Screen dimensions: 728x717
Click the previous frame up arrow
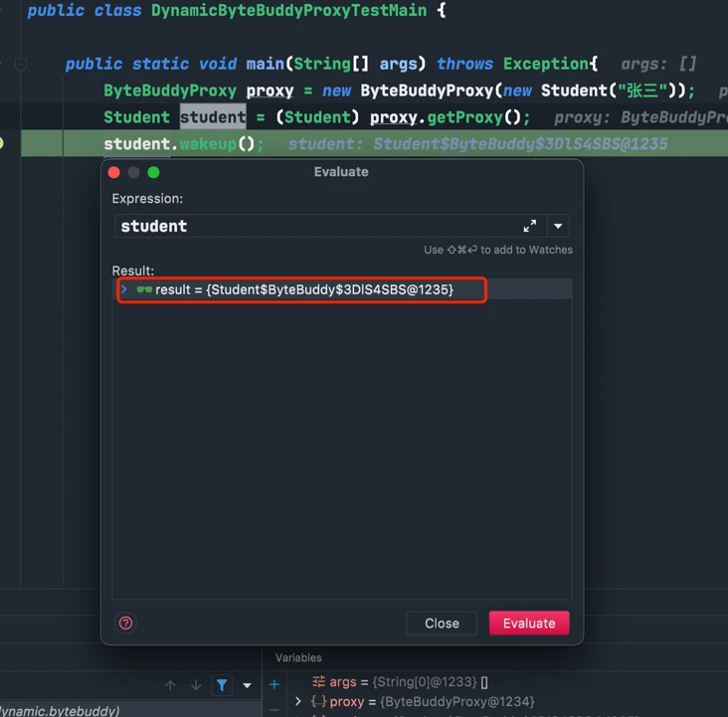click(x=170, y=685)
